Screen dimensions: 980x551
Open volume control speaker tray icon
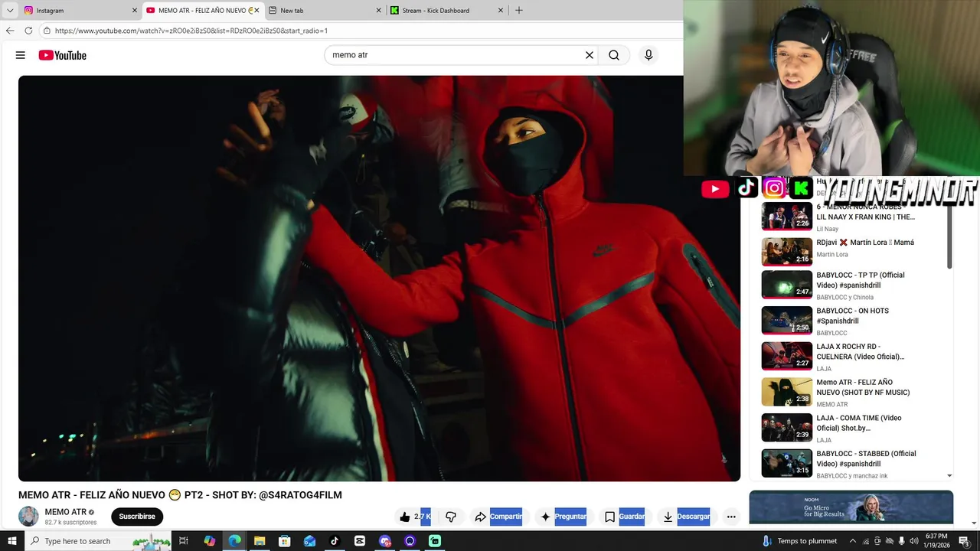pos(913,541)
